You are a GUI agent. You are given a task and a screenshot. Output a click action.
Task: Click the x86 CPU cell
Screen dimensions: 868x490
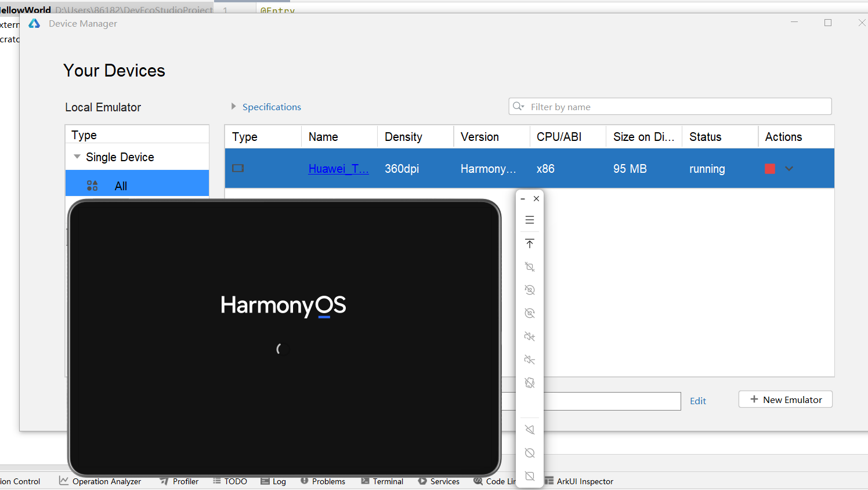(545, 169)
